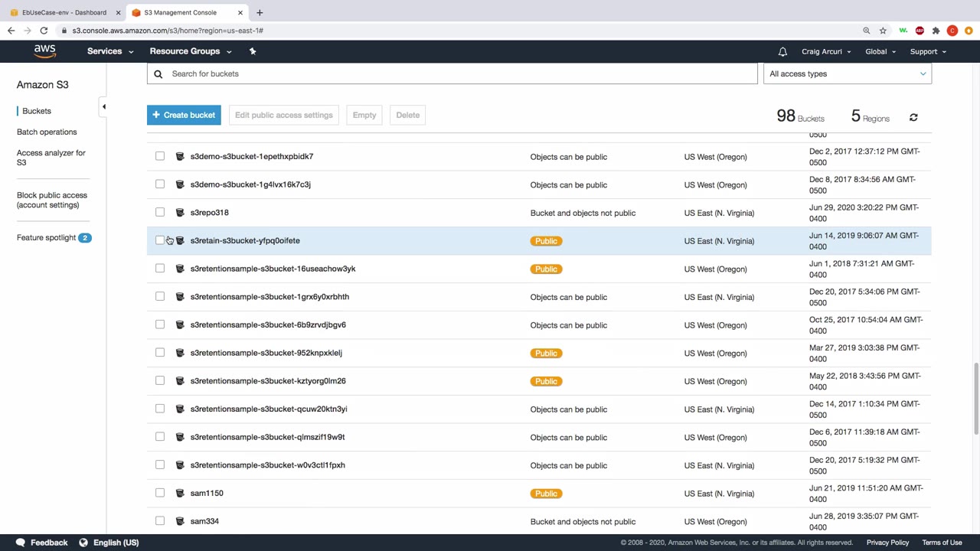Image resolution: width=980 pixels, height=551 pixels.
Task: Tick the s3repo318 bucket checkbox
Action: (x=160, y=212)
